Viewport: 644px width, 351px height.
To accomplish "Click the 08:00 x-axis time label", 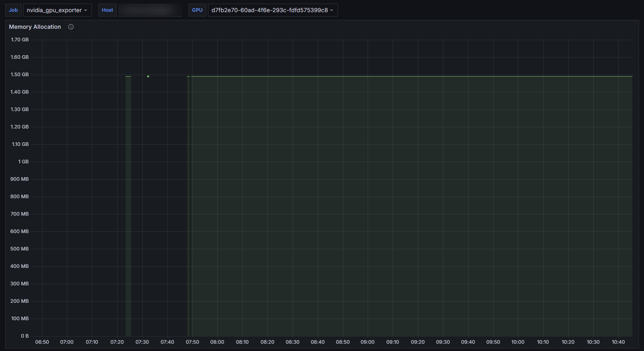I will 217,342.
